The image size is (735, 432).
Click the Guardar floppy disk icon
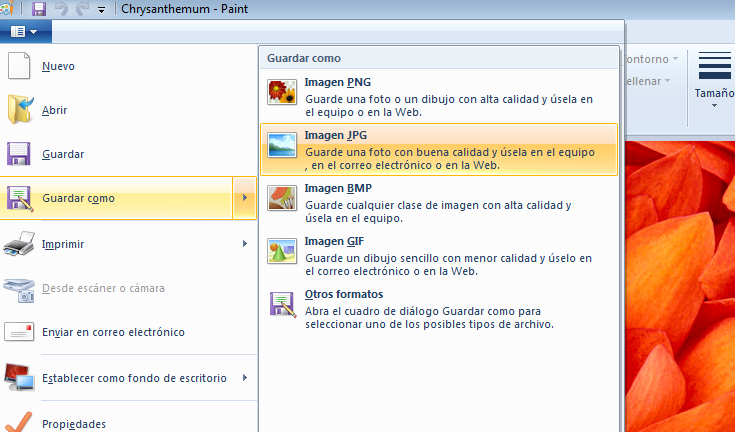[20, 154]
